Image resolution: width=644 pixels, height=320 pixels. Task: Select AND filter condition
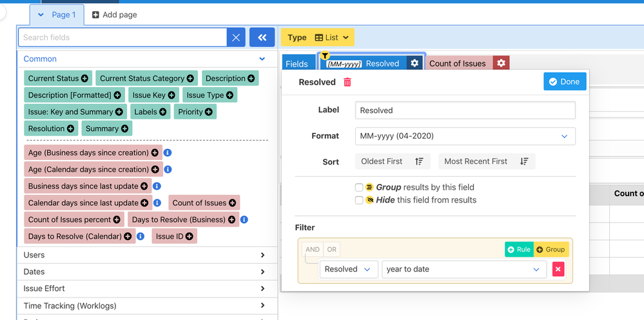(x=313, y=249)
